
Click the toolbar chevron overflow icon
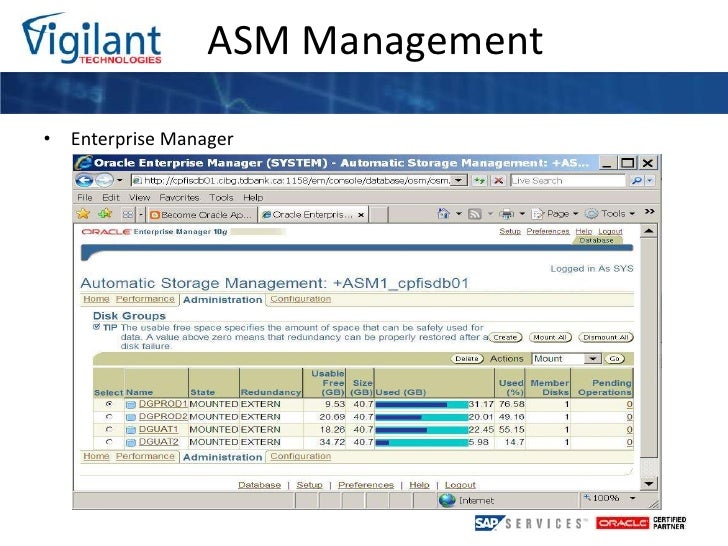pyautogui.click(x=650, y=212)
